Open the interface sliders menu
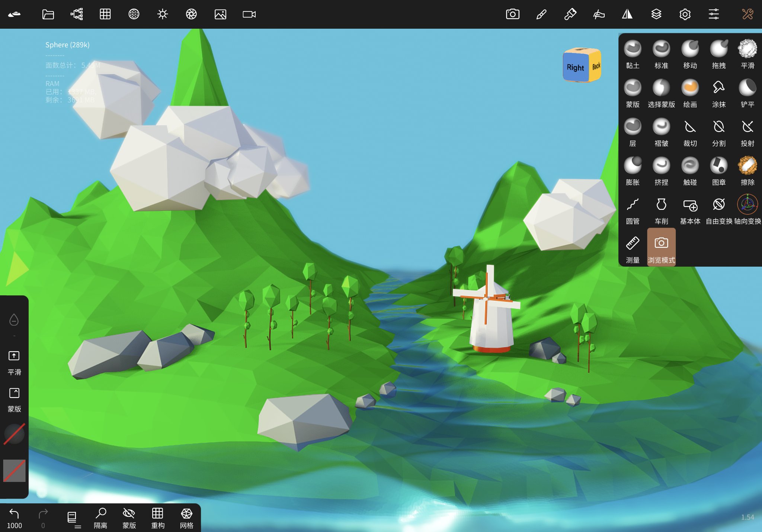The image size is (762, 532). [x=714, y=14]
